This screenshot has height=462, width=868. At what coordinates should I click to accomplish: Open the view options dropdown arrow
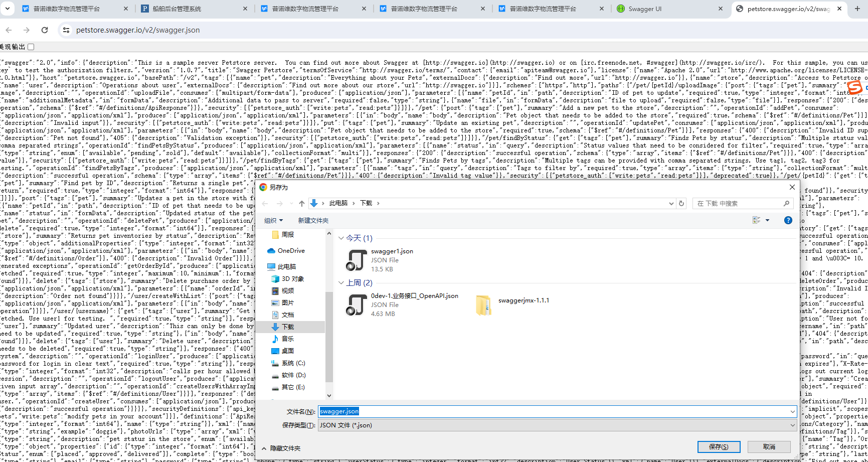(767, 221)
